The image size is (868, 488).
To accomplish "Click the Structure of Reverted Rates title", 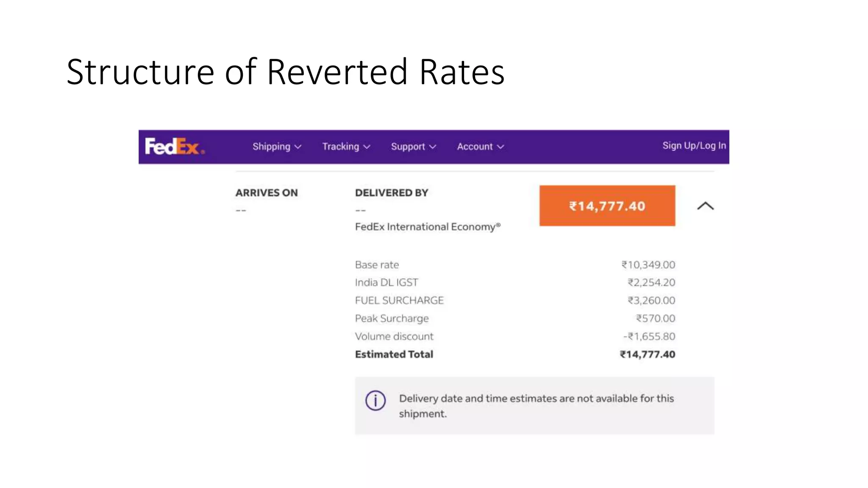I will (x=285, y=72).
